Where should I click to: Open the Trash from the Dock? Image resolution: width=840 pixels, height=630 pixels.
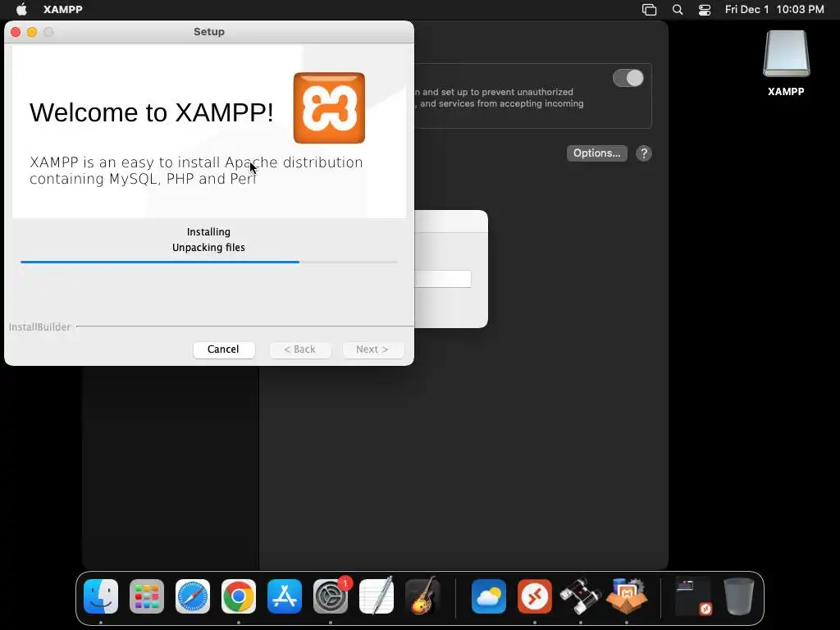point(739,596)
